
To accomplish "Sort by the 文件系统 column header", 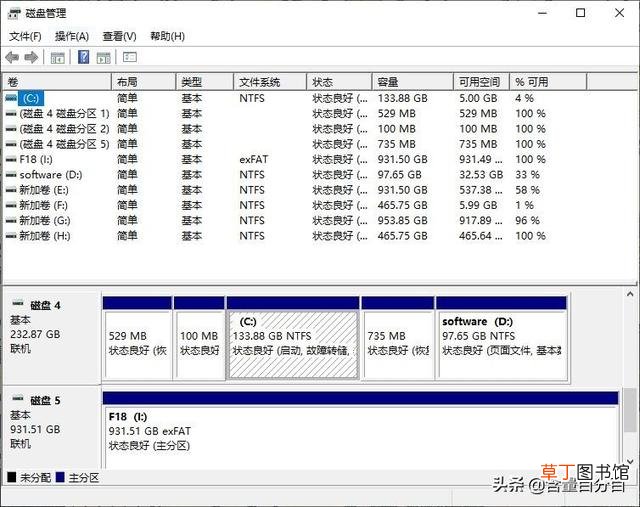I will (x=270, y=82).
